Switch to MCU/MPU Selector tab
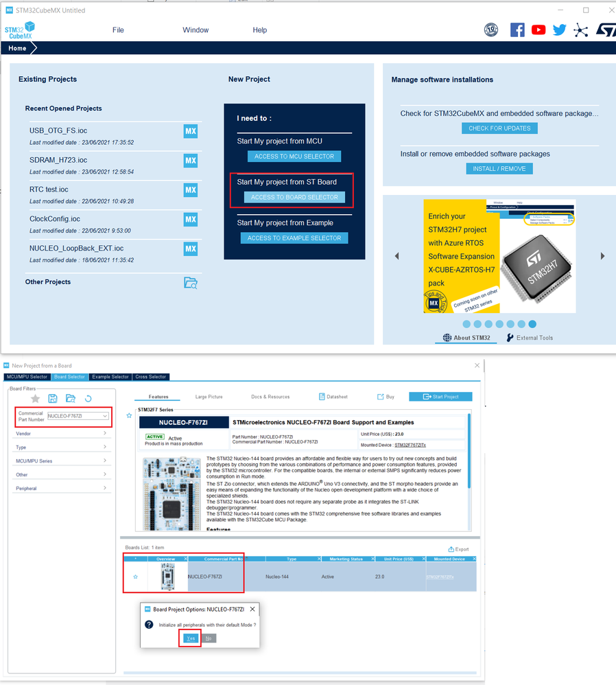Screen dimensions: 616x685 27,377
